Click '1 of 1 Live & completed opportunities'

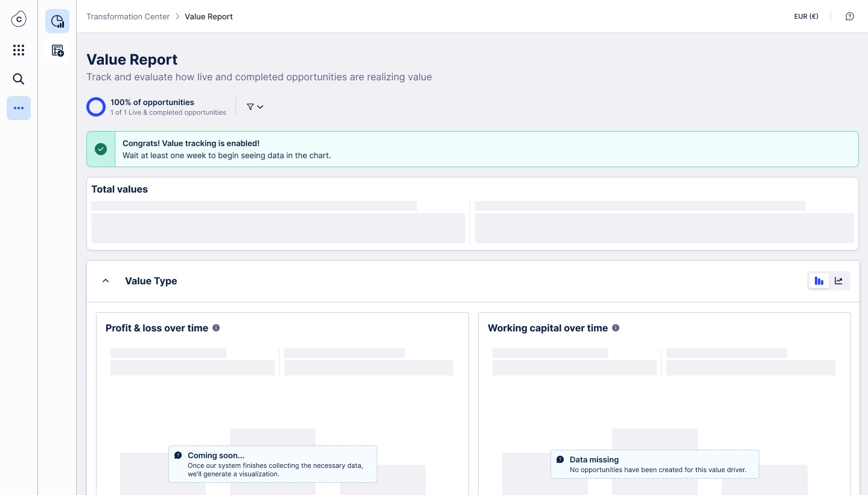coord(168,112)
